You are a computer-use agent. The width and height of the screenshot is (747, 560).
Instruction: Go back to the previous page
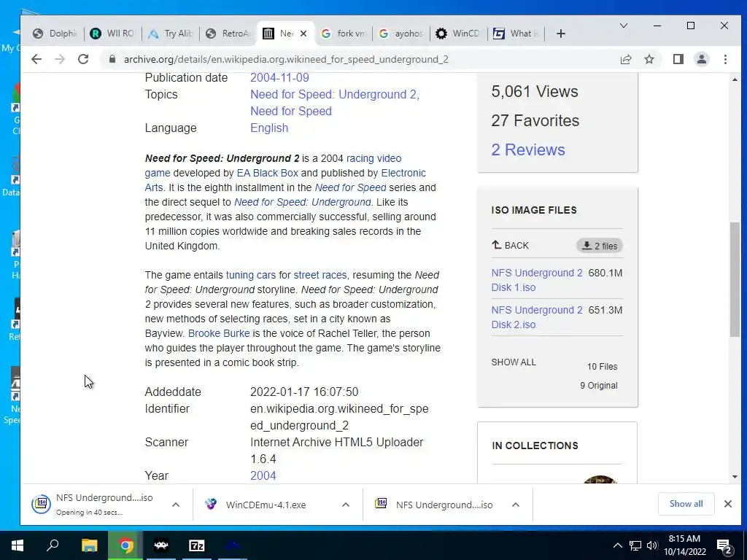click(36, 59)
